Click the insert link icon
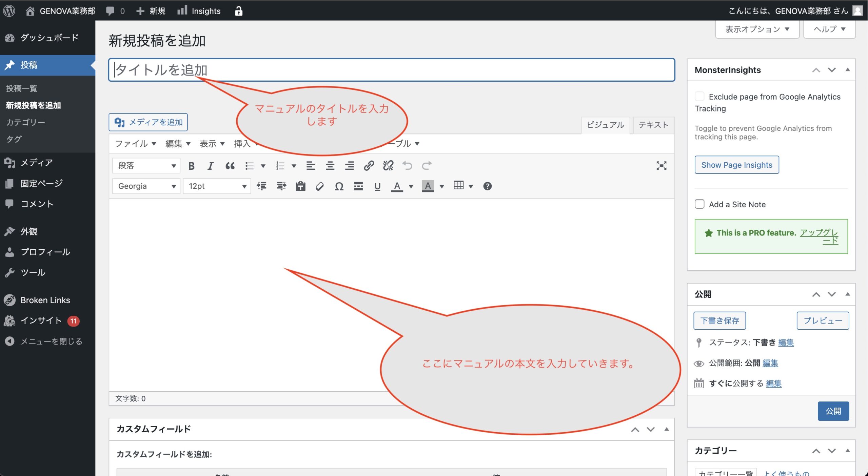This screenshot has height=476, width=868. [369, 166]
